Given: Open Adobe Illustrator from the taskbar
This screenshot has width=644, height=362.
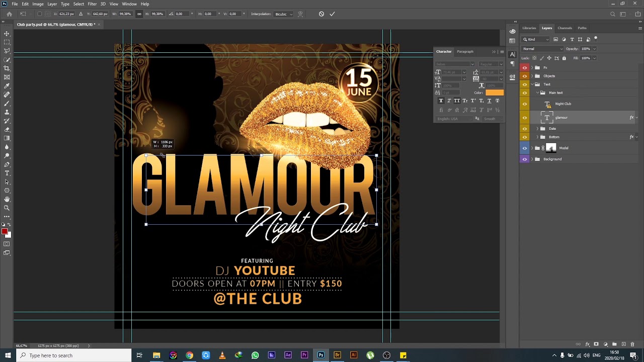Looking at the screenshot, I should pos(354,355).
